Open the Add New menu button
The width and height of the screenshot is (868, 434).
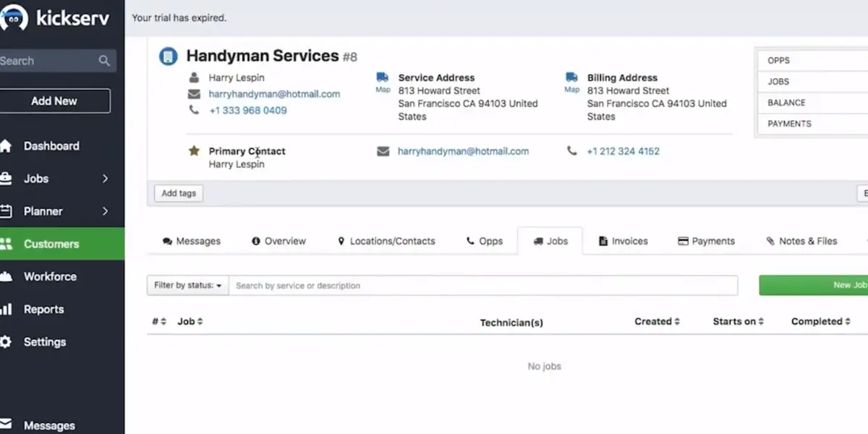point(54,101)
